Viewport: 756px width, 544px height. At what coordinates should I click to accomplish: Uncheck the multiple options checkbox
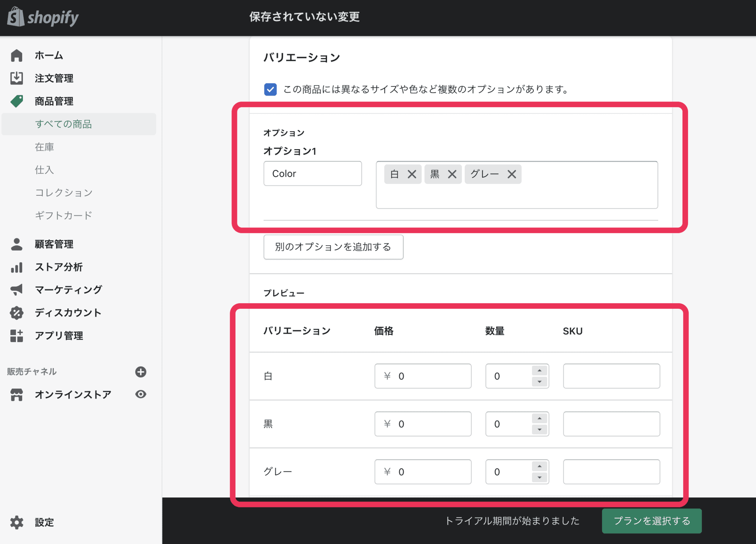(270, 89)
